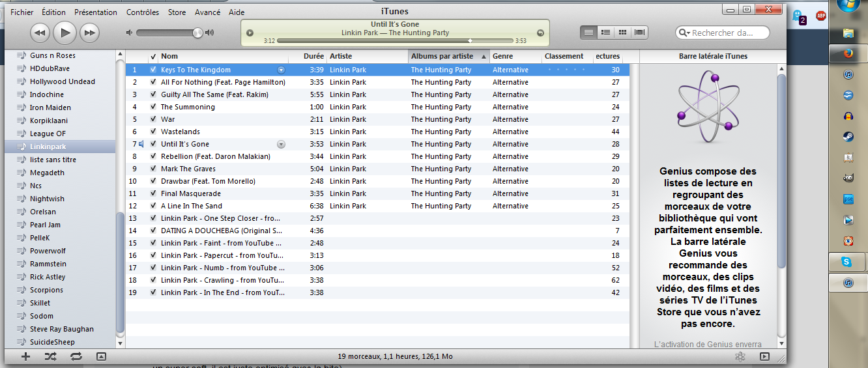The width and height of the screenshot is (868, 368).
Task: Uncheck DATING A DOUCHEBAG checkbox
Action: tap(153, 231)
